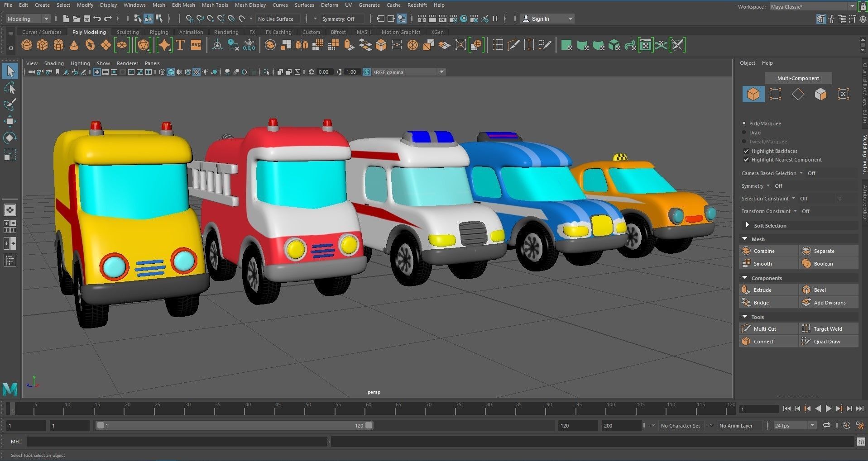Collapse the Tools section
868x461 pixels.
(x=799, y=317)
